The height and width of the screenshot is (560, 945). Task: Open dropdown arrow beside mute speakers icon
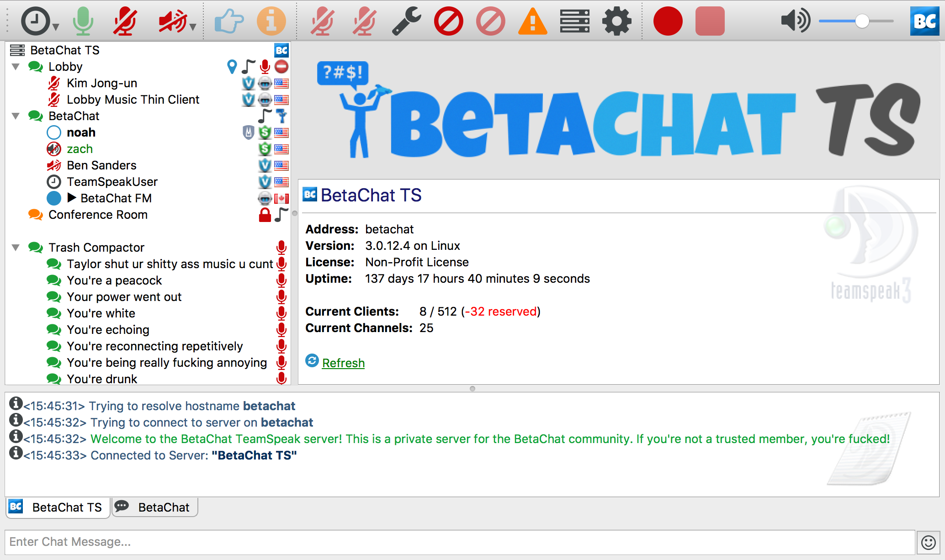(193, 27)
